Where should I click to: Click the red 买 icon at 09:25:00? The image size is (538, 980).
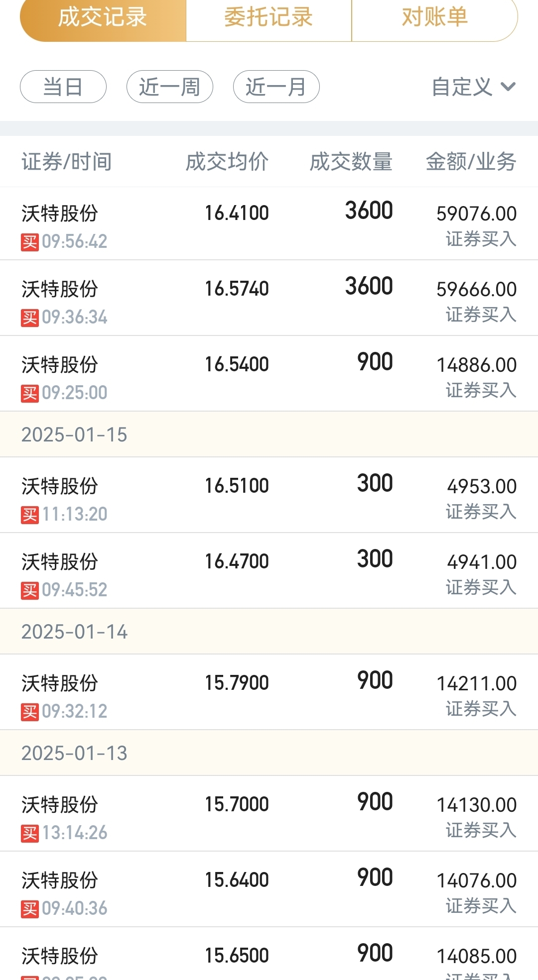pos(30,394)
